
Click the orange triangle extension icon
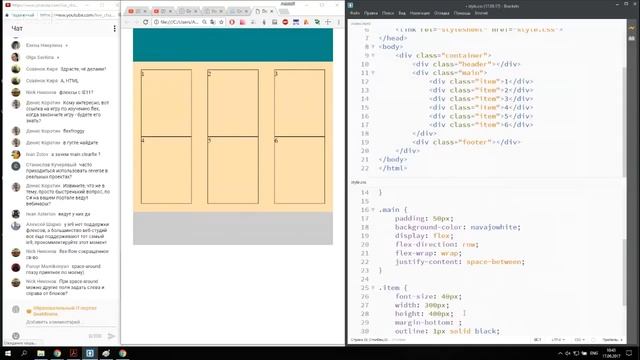[307, 22]
